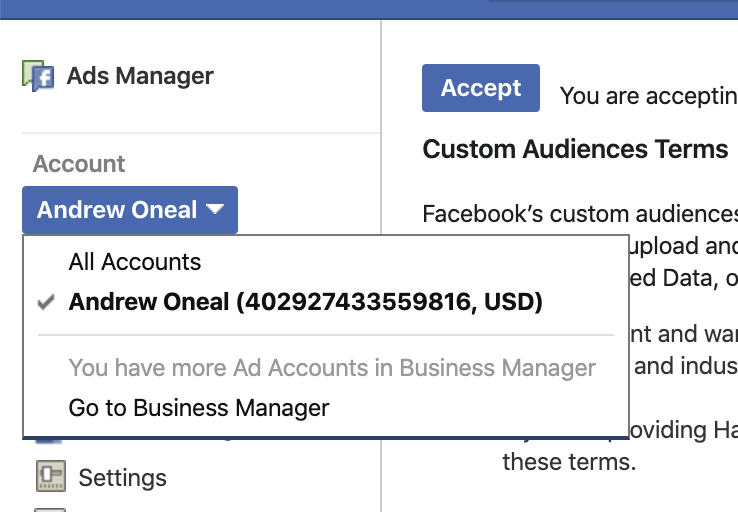Click the Custom Audiences Terms heading
The image size is (738, 512).
pyautogui.click(x=575, y=149)
